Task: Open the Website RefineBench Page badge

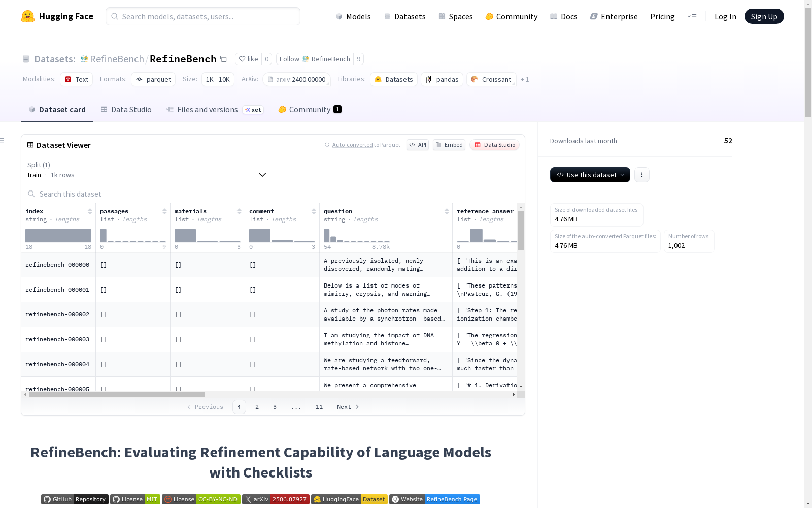Action: point(434,499)
